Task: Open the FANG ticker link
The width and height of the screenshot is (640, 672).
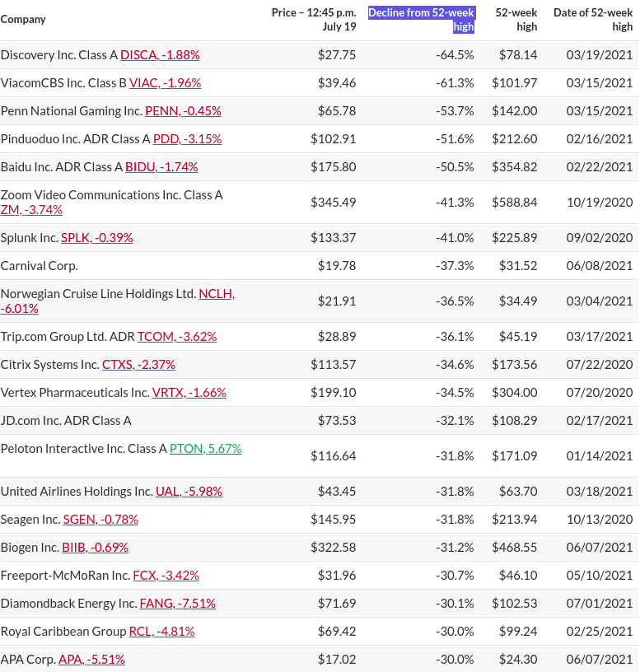Action: pos(177,604)
